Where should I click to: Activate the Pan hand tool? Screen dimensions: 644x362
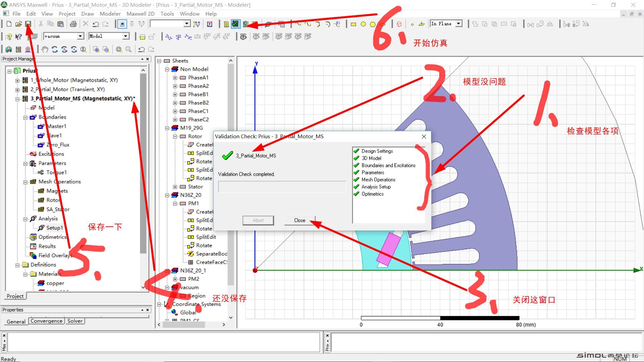tap(45, 49)
